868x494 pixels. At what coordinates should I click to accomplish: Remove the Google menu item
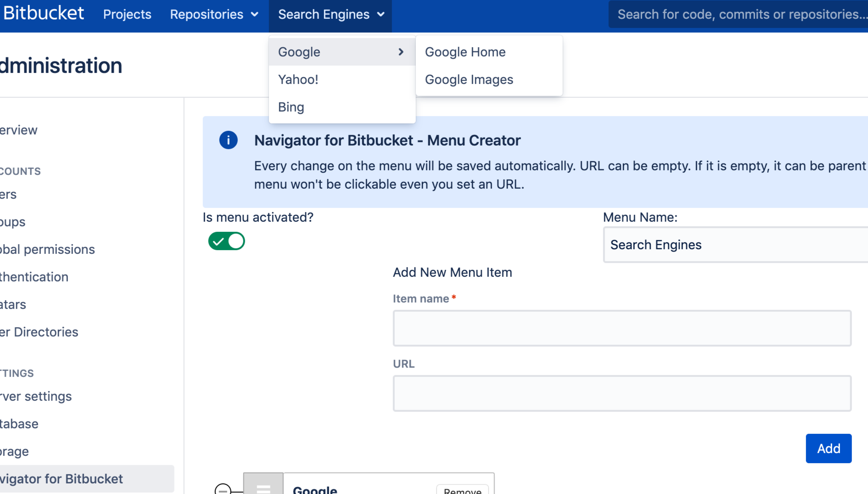coord(462,489)
